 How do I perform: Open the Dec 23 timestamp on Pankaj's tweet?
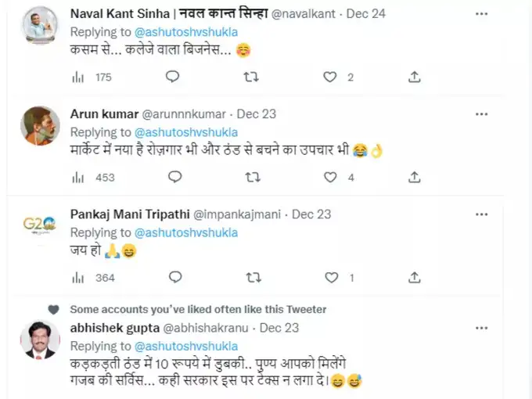[x=312, y=214]
